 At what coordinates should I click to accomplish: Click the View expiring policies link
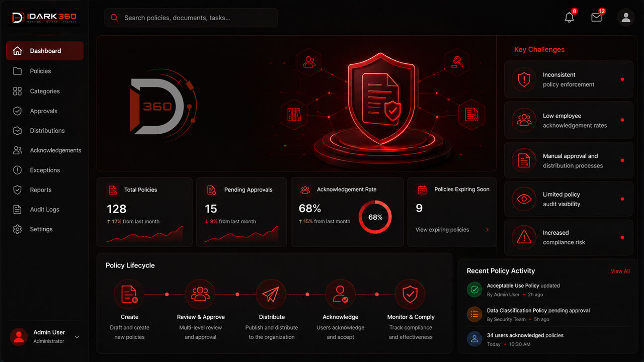(x=442, y=230)
